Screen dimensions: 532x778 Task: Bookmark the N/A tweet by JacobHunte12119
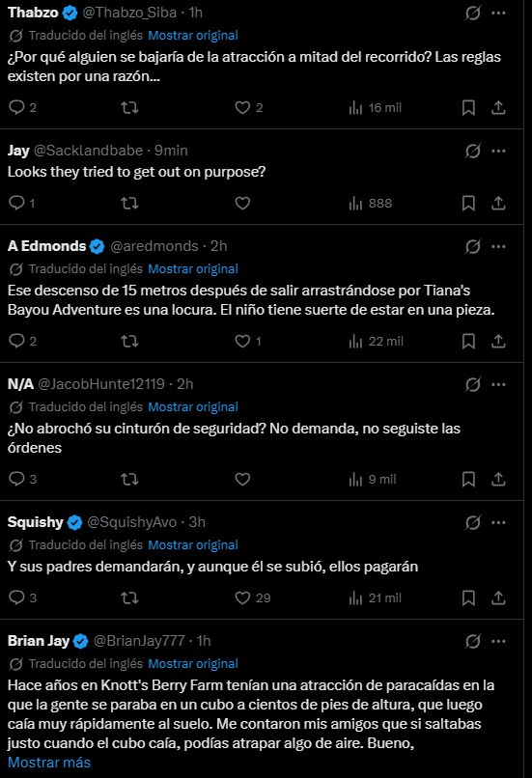(x=468, y=479)
